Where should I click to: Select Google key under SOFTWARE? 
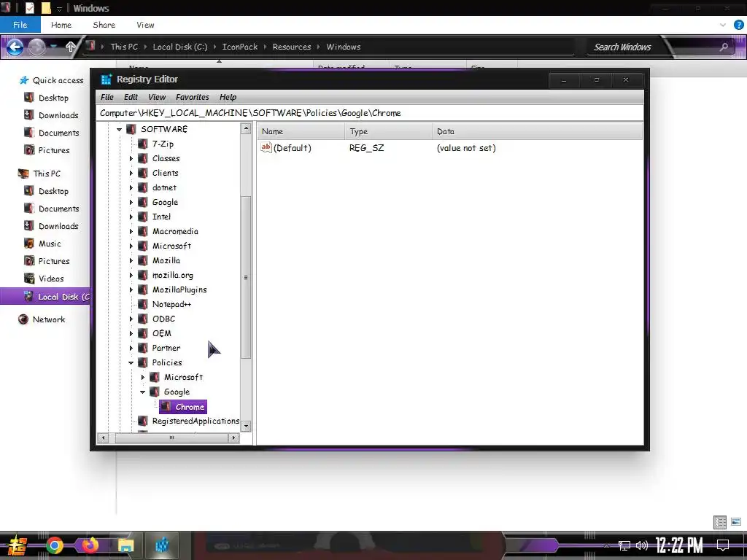(165, 203)
